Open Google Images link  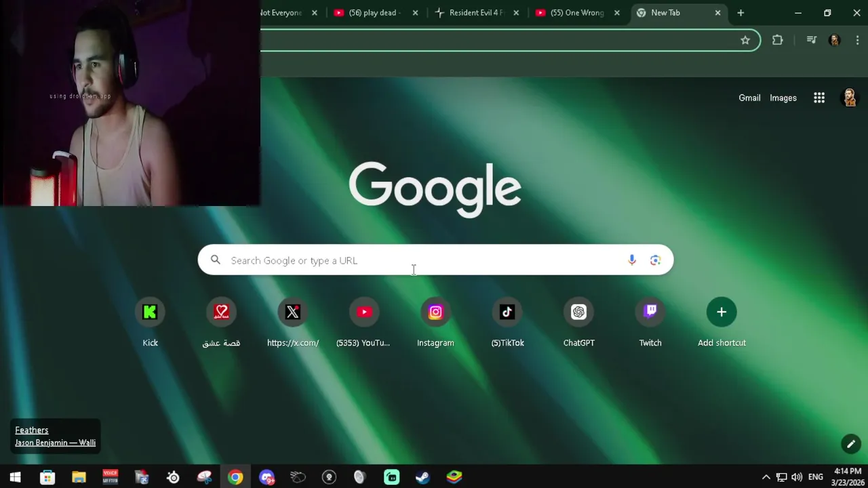(x=783, y=98)
